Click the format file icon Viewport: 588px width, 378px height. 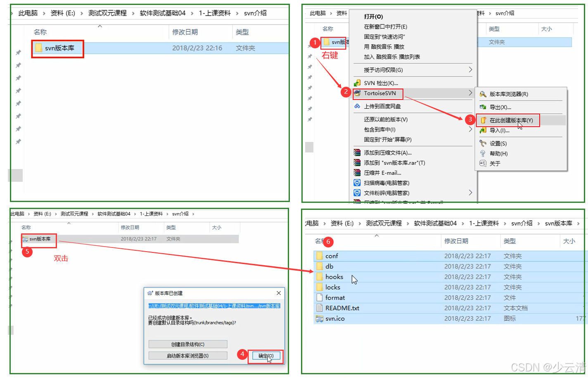coord(319,297)
